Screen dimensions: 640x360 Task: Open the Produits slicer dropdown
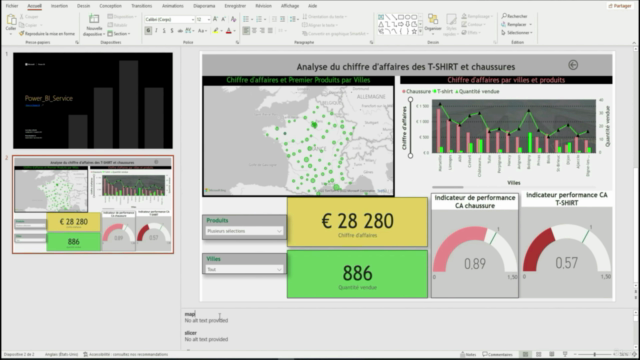point(244,231)
